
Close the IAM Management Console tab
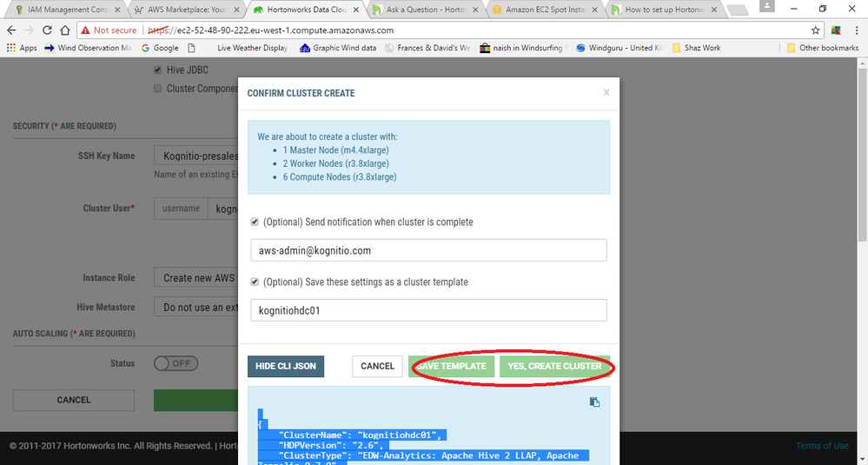(116, 10)
